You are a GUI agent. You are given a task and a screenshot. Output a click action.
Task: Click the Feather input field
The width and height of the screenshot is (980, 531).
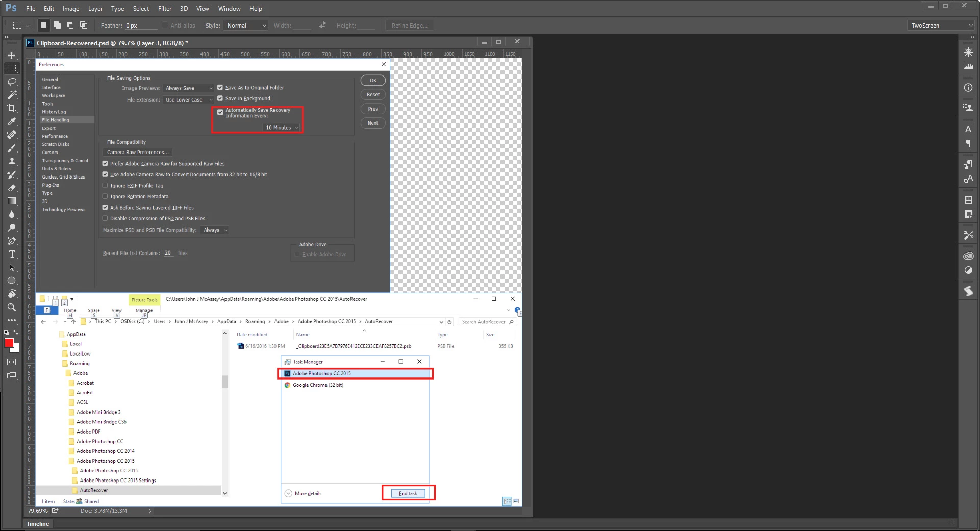[141, 26]
